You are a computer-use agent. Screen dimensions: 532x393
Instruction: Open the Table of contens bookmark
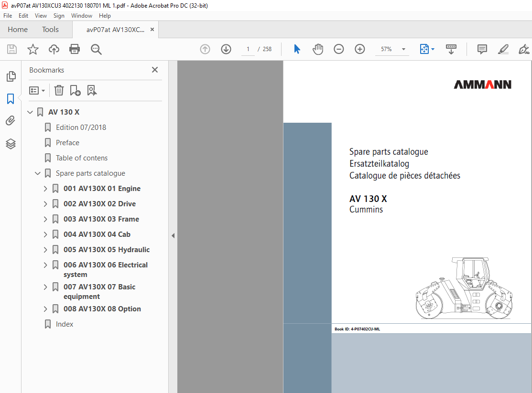[x=82, y=158]
